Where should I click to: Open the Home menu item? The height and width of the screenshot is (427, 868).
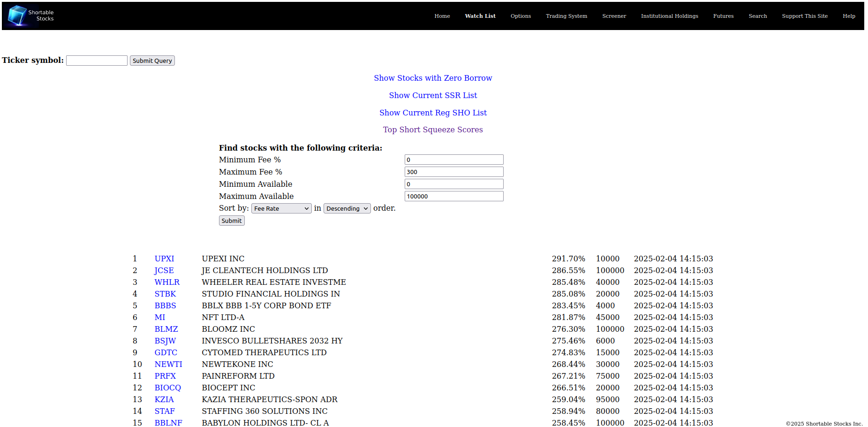point(442,16)
